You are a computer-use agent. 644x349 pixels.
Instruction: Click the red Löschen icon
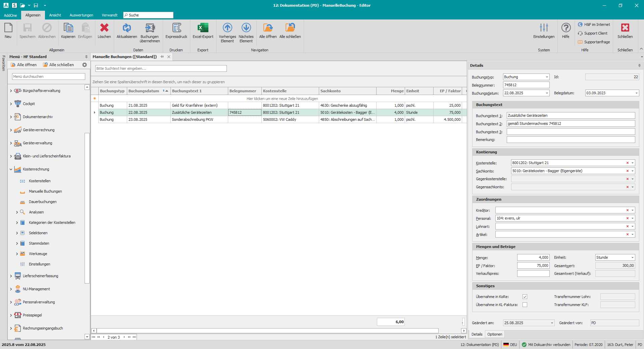(104, 28)
